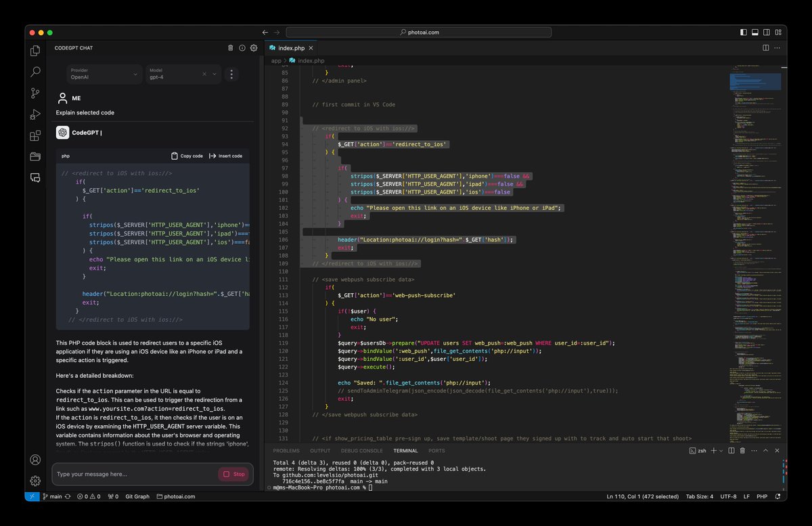Viewport: 812px width, 526px height.
Task: Open the Extensions view
Action: (x=35, y=136)
